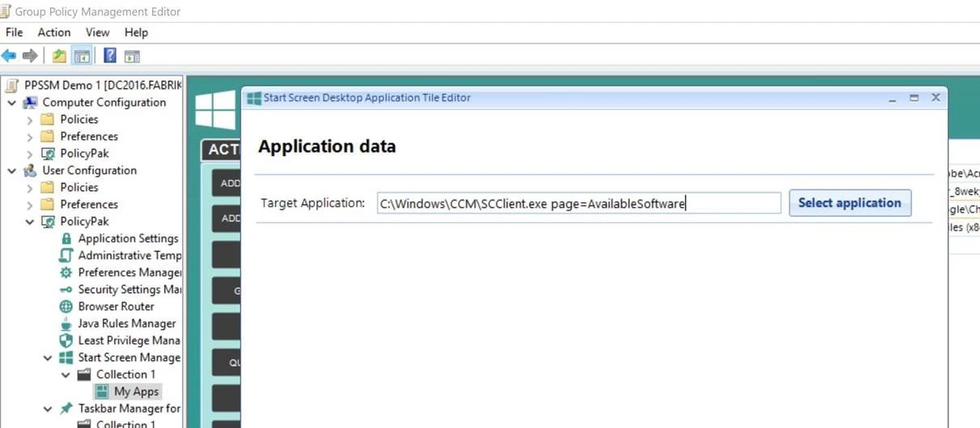Select Browser Router in the tree

[116, 307]
